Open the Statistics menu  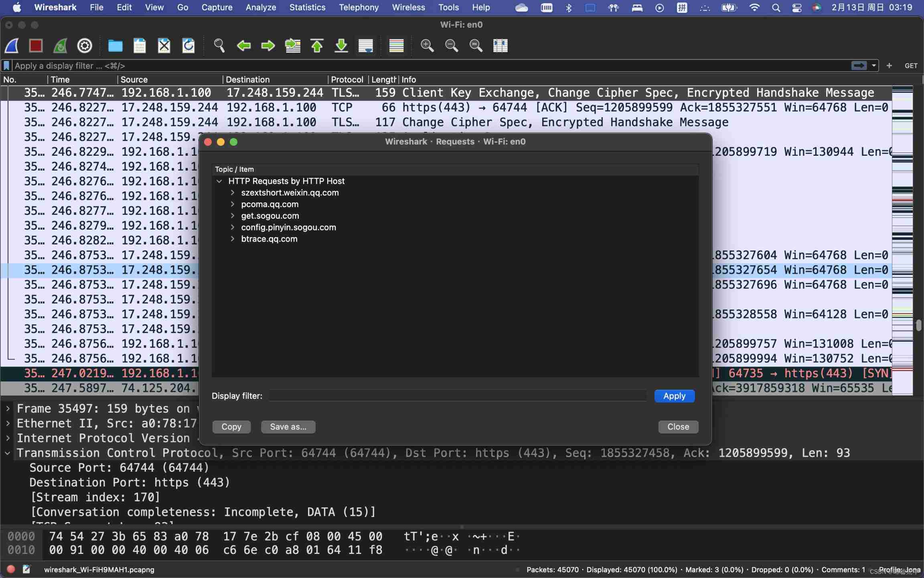[x=307, y=7]
